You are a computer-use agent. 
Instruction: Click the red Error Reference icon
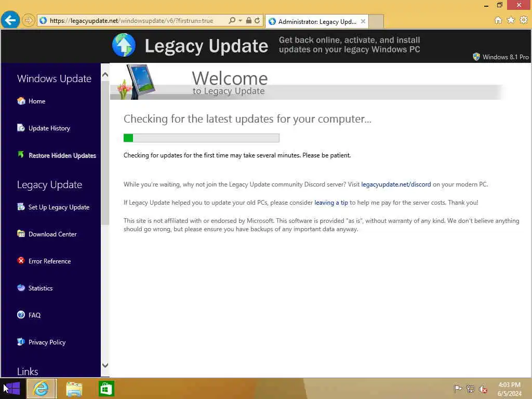[x=21, y=261]
